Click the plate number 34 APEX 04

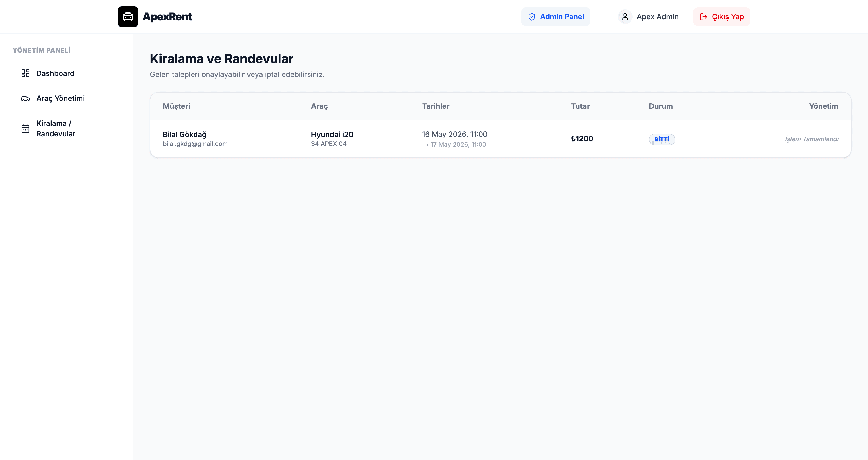tap(329, 144)
